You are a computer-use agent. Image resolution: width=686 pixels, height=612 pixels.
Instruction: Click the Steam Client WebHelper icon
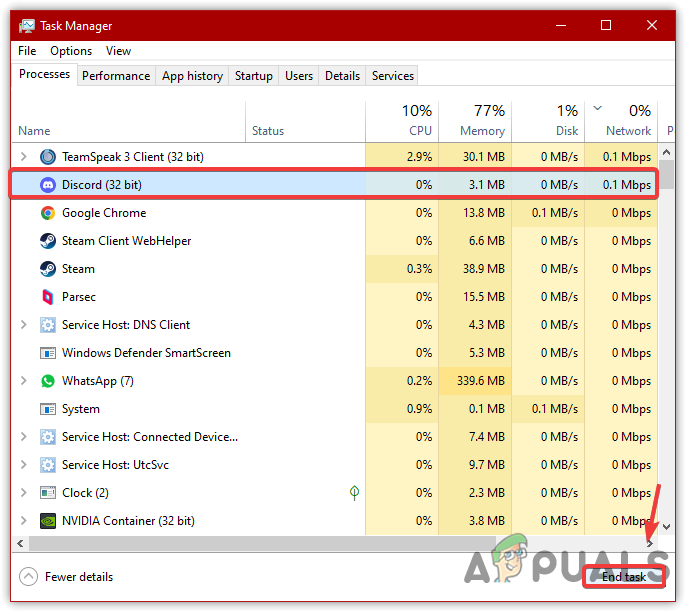coord(48,241)
